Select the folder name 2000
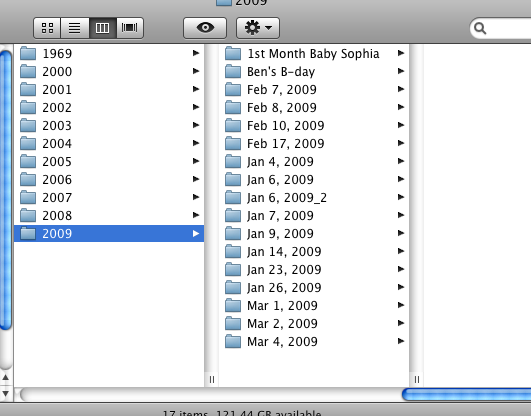 (57, 71)
